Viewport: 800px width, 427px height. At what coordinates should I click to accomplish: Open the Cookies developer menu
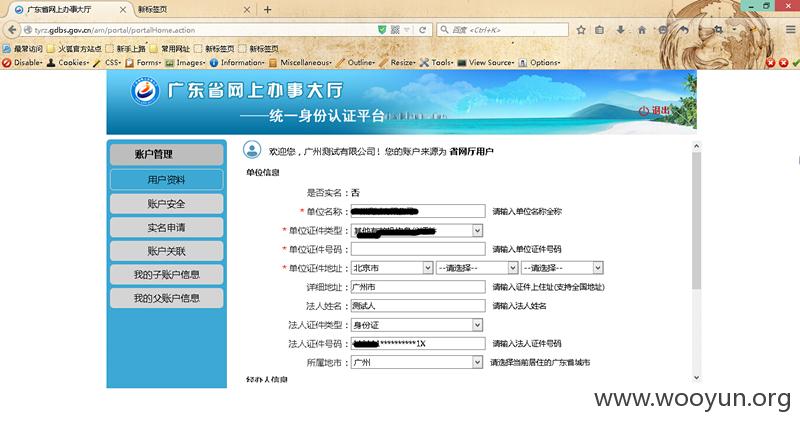tap(69, 63)
